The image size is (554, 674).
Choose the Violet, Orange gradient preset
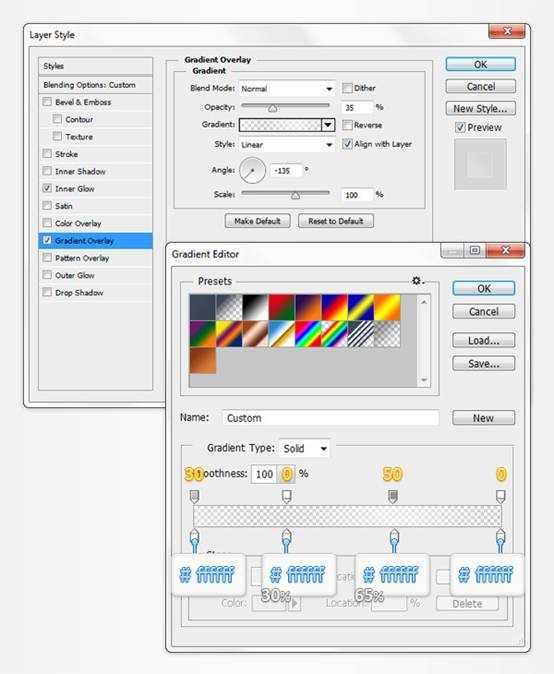(308, 307)
